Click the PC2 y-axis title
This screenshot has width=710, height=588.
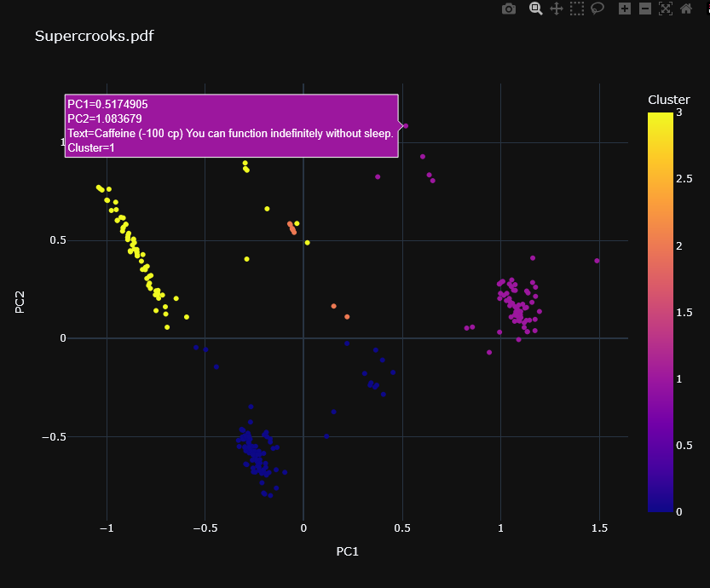(x=20, y=302)
